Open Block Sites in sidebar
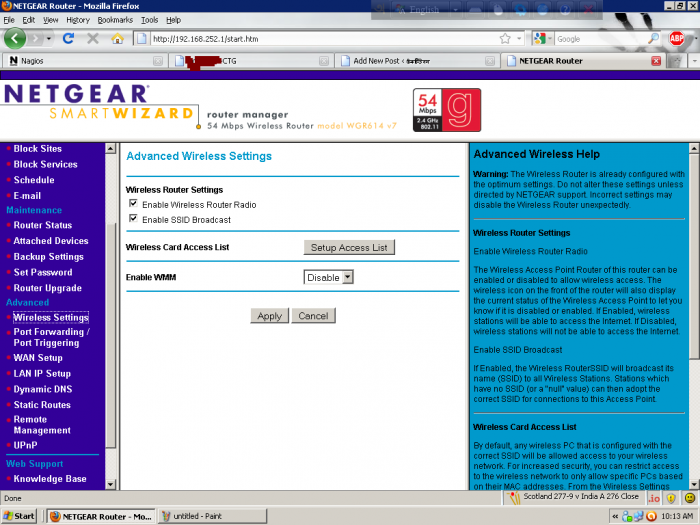The width and height of the screenshot is (700, 525). (x=38, y=149)
